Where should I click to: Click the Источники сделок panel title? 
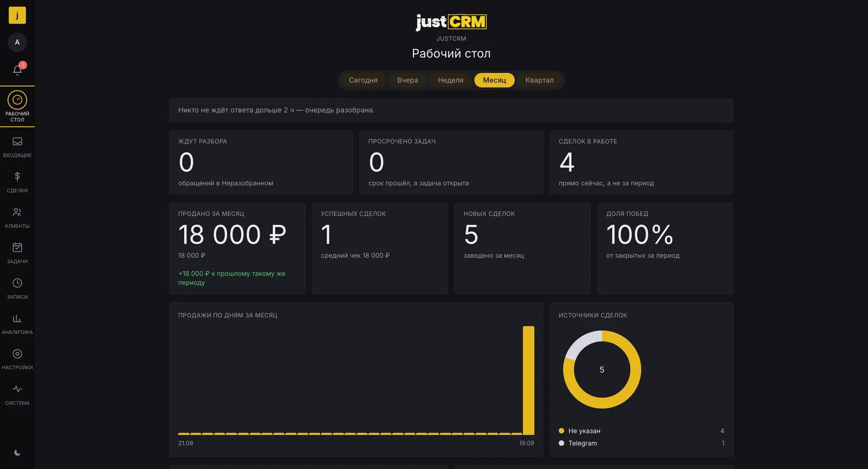[593, 315]
